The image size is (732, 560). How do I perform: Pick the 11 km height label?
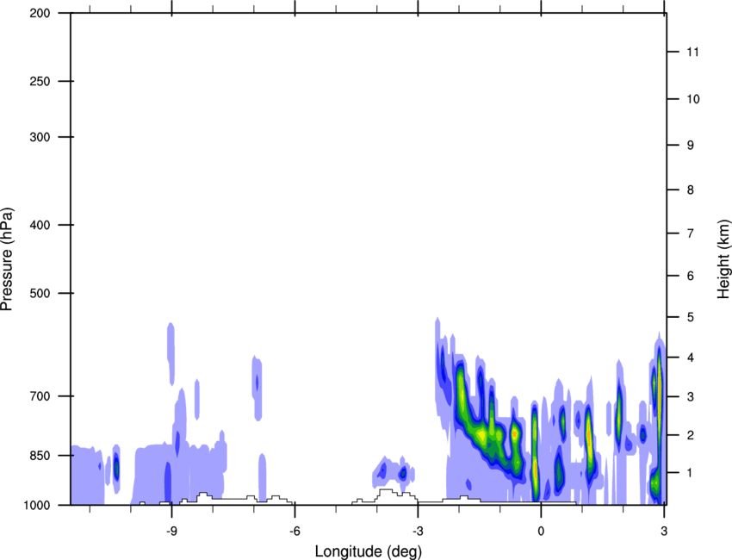692,52
